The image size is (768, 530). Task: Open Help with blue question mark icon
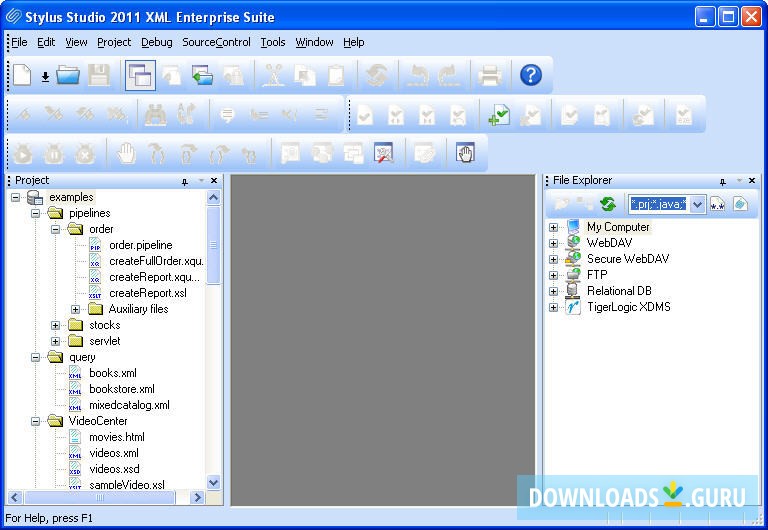(530, 75)
